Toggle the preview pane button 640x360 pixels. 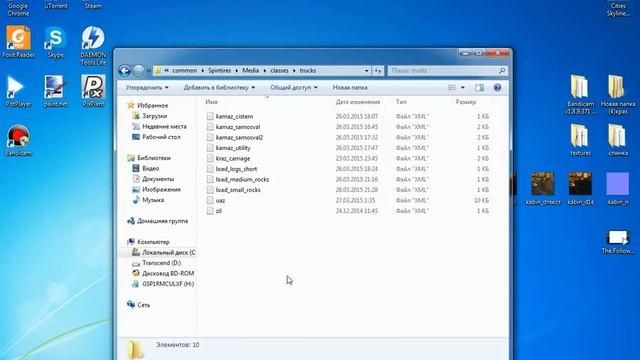[x=479, y=87]
